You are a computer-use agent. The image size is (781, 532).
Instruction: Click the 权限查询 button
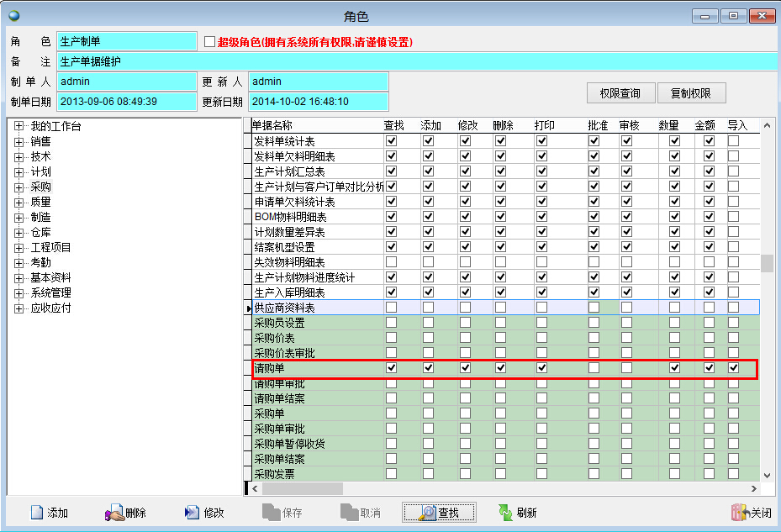(x=620, y=93)
